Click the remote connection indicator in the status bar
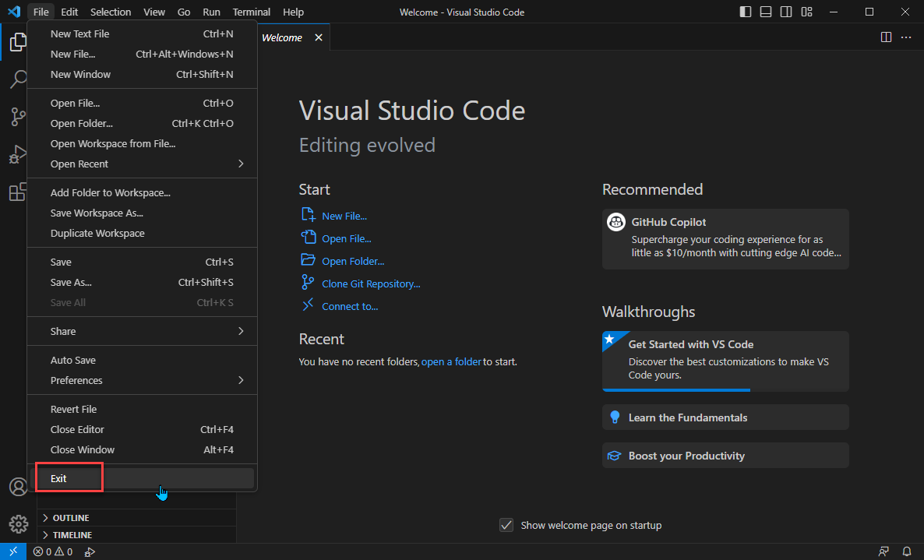Image resolution: width=924 pixels, height=560 pixels. (x=13, y=551)
